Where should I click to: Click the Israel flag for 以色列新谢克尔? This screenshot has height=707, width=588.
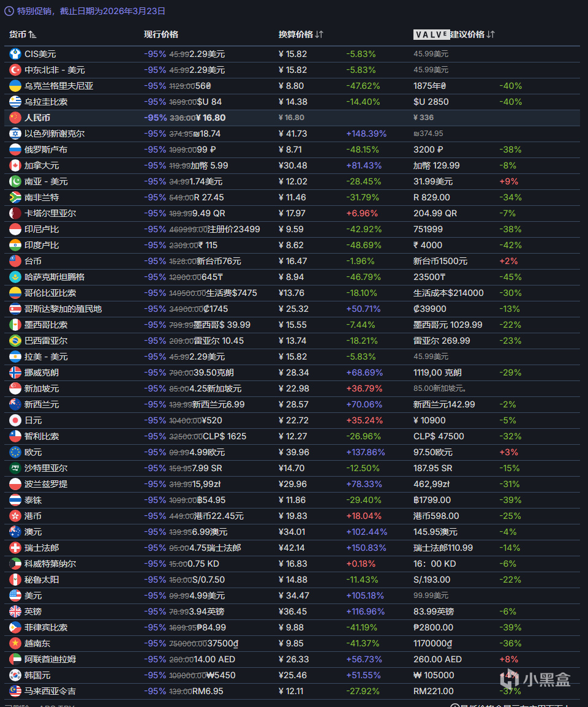click(15, 134)
